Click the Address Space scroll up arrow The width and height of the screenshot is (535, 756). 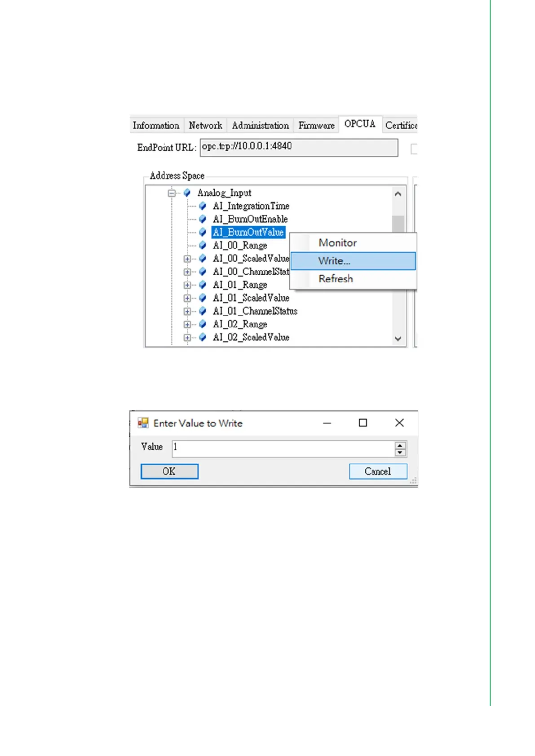398,194
